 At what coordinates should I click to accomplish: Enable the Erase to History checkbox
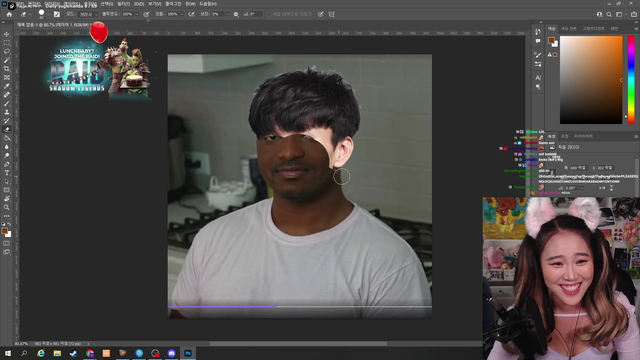[269, 14]
